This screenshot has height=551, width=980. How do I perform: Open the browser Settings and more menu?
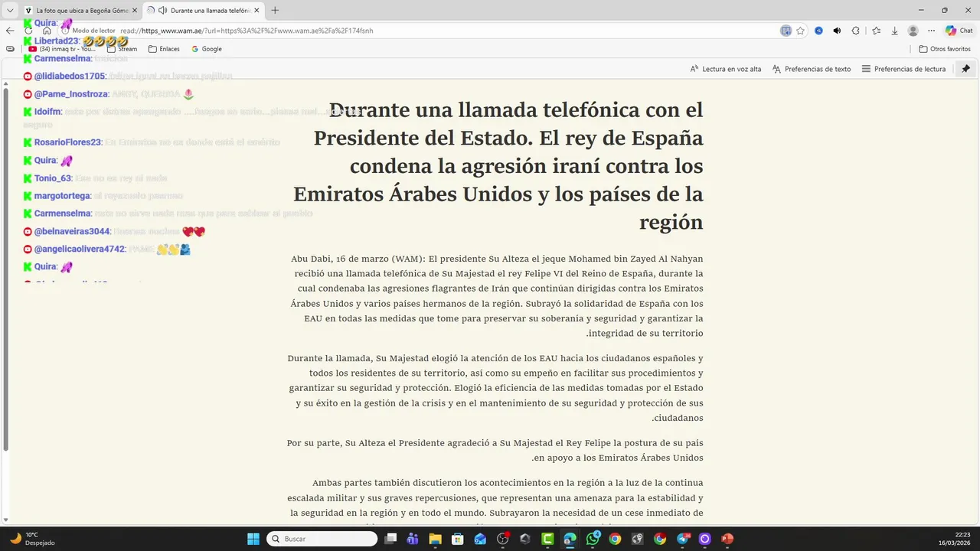point(931,31)
